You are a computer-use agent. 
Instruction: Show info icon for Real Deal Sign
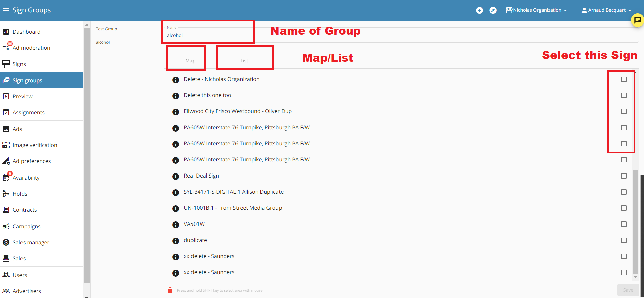click(x=176, y=177)
